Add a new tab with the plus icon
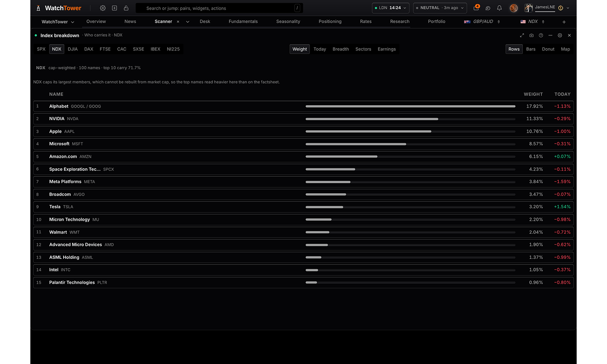The width and height of the screenshot is (607, 364). (x=564, y=22)
